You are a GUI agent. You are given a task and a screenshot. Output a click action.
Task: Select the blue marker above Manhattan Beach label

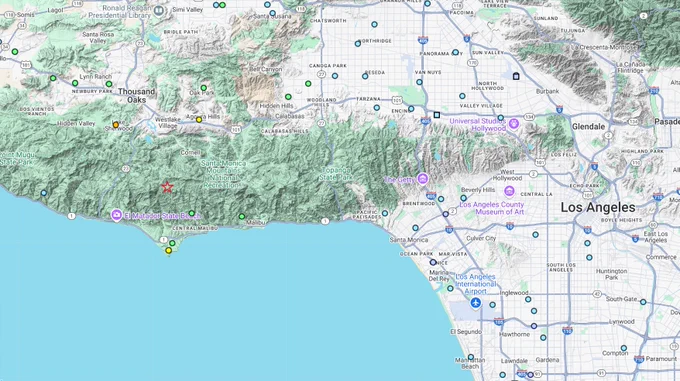471,357
